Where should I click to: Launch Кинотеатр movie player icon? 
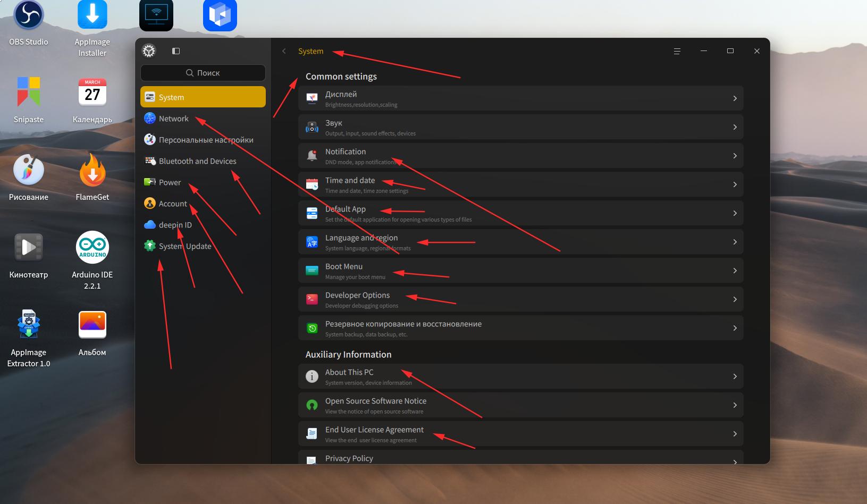[x=29, y=255]
